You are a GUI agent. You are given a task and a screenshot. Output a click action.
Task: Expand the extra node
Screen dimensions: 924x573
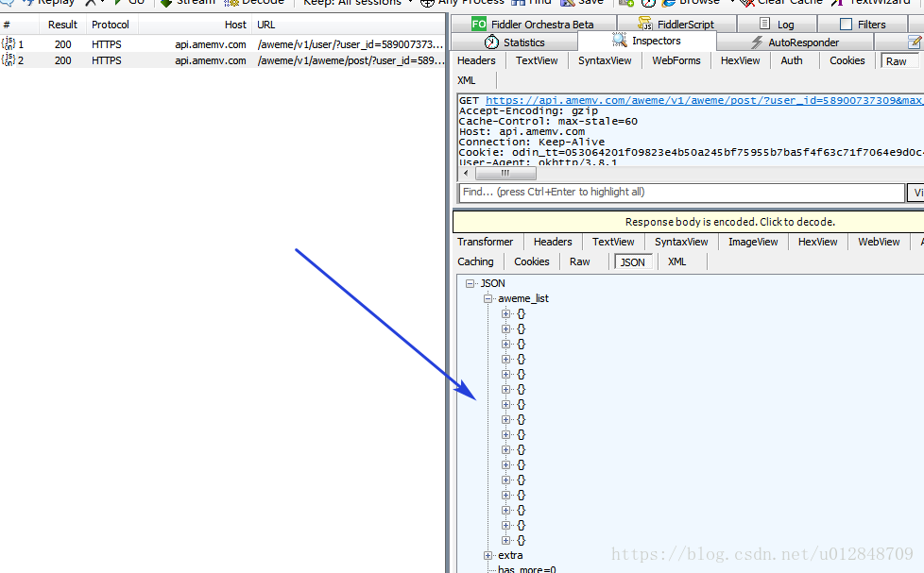point(488,555)
